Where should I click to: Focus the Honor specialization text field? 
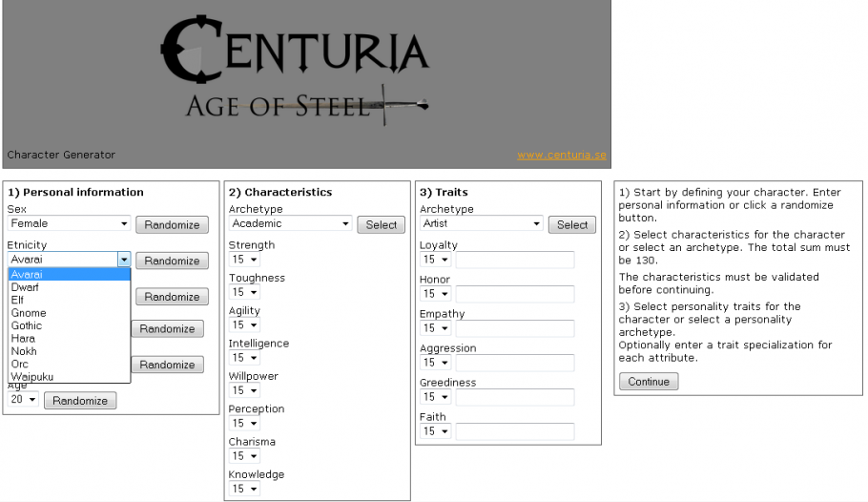click(515, 294)
